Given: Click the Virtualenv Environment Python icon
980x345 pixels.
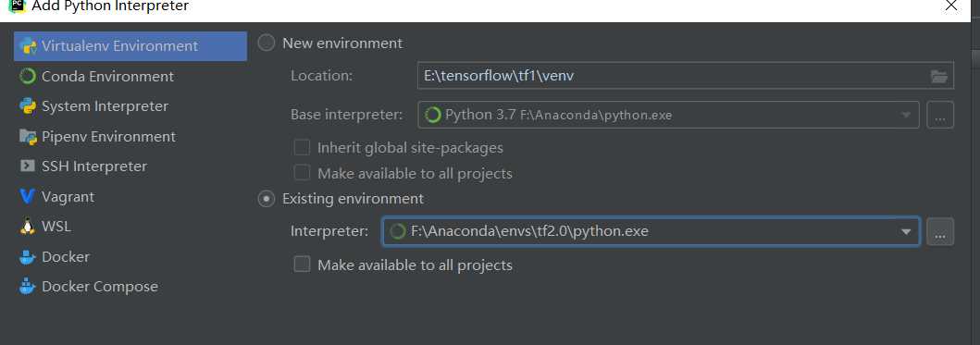Looking at the screenshot, I should (28, 46).
